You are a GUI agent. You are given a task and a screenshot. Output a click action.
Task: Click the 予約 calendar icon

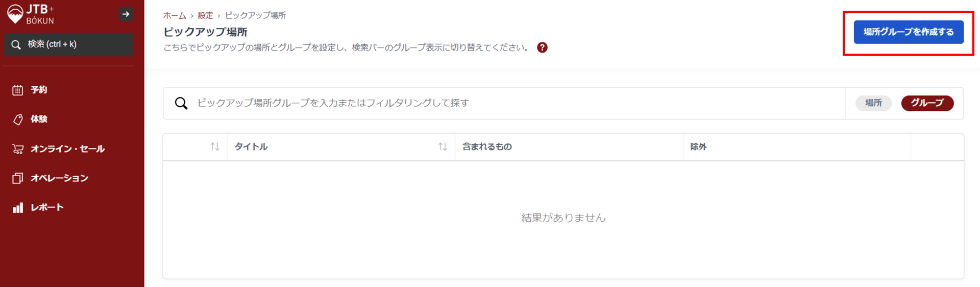coord(18,90)
